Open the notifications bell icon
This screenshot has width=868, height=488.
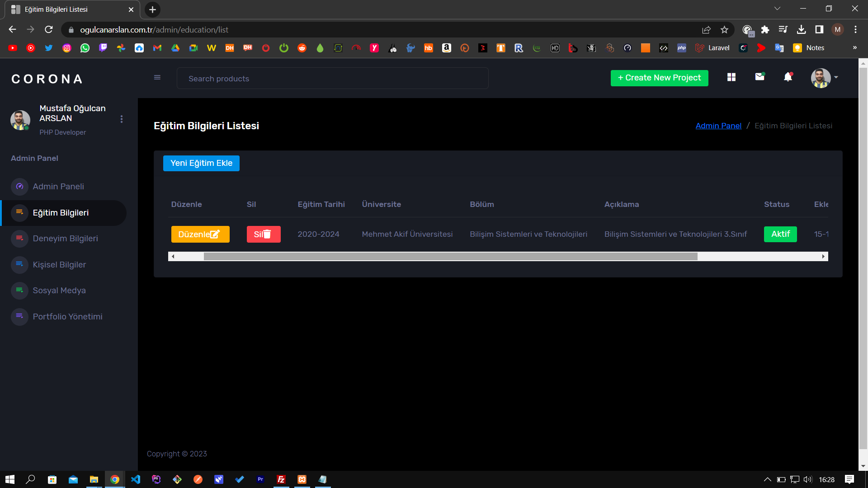point(788,77)
